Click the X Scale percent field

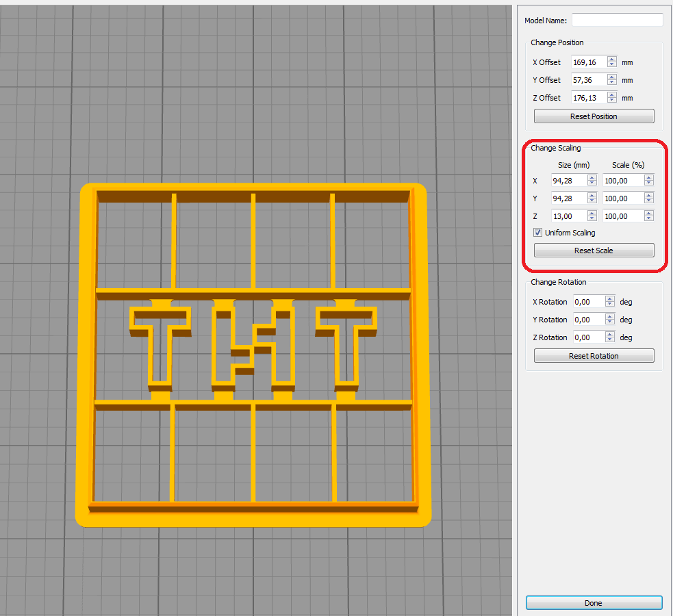click(x=623, y=181)
